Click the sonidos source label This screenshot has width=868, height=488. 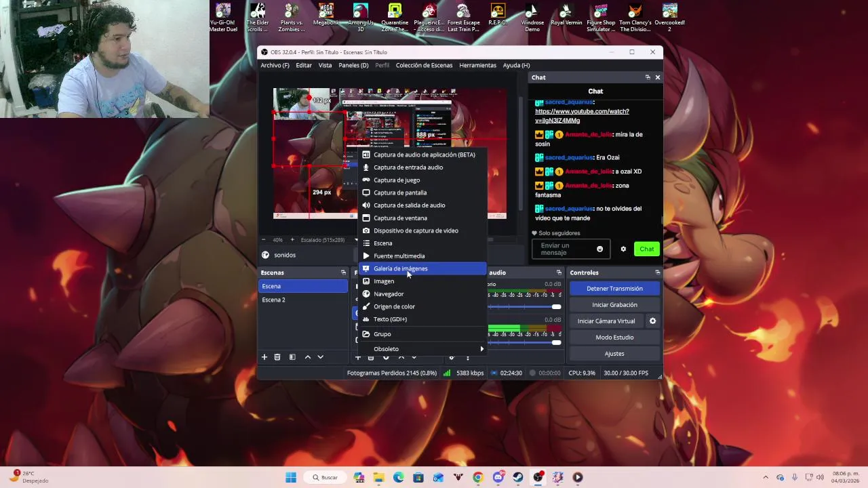coord(285,255)
